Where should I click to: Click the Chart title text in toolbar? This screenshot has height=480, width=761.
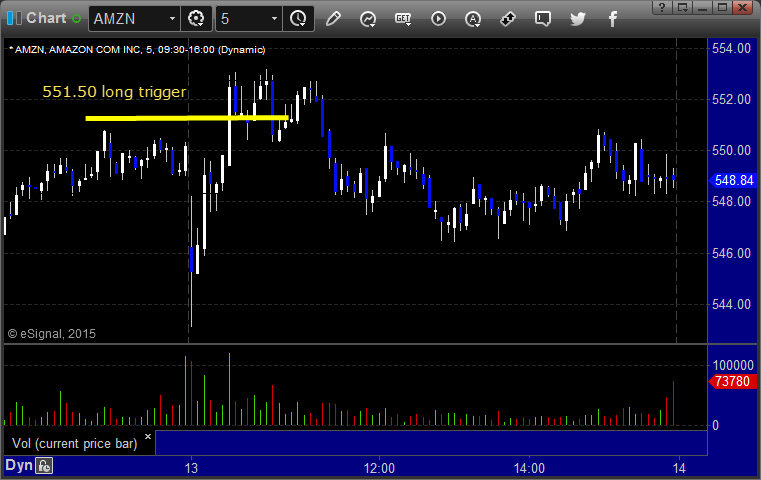(x=46, y=18)
